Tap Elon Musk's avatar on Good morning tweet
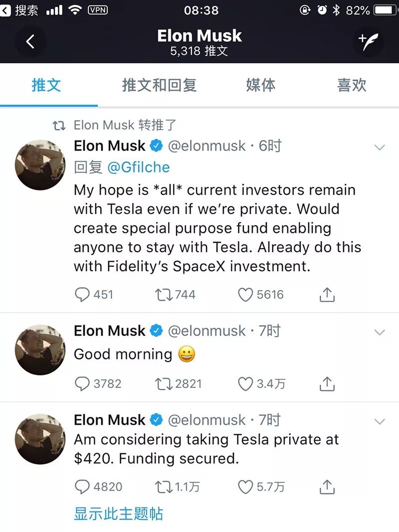 pos(40,350)
